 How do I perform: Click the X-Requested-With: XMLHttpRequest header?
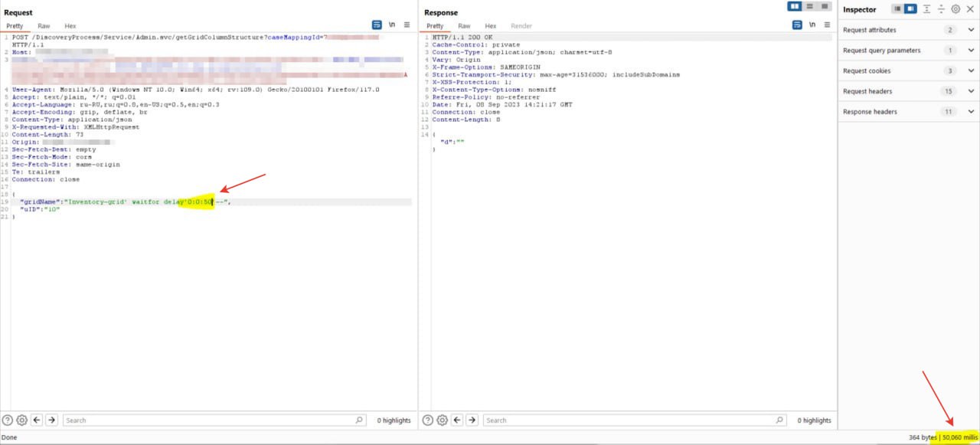click(x=76, y=127)
